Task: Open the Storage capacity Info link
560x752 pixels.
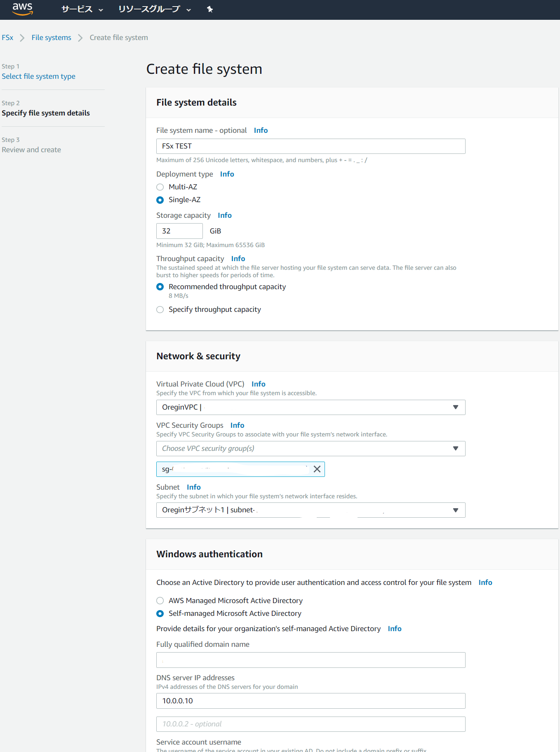Action: pyautogui.click(x=225, y=215)
